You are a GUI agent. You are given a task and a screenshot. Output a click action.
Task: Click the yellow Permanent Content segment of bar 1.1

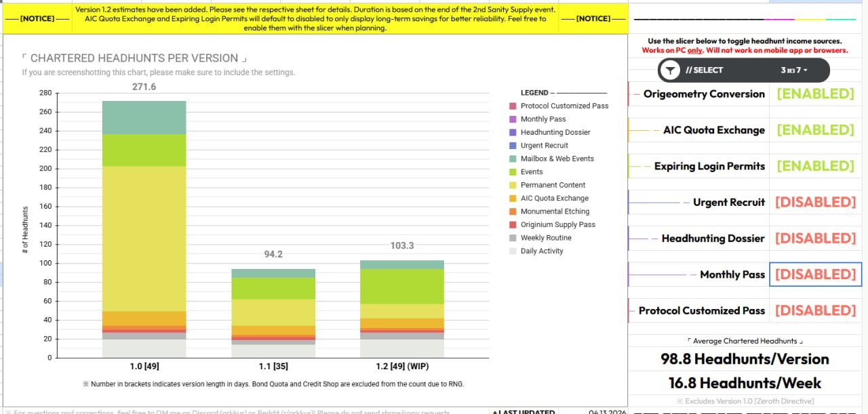(273, 312)
